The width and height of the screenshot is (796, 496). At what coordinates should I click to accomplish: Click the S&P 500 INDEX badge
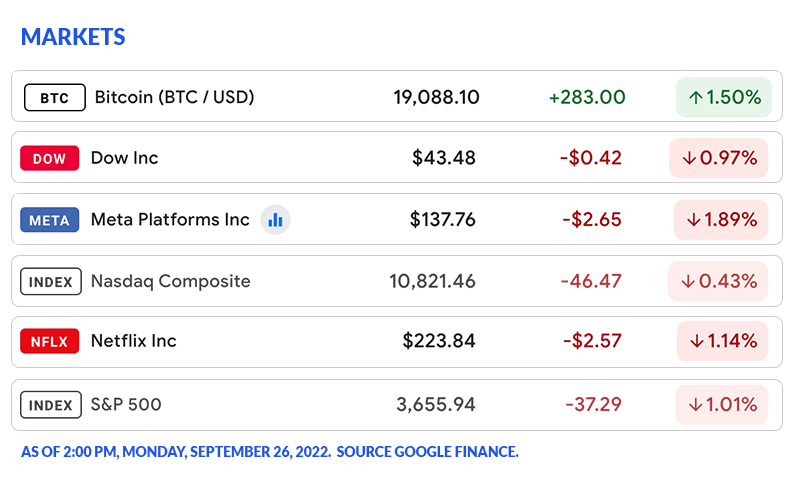click(50, 405)
